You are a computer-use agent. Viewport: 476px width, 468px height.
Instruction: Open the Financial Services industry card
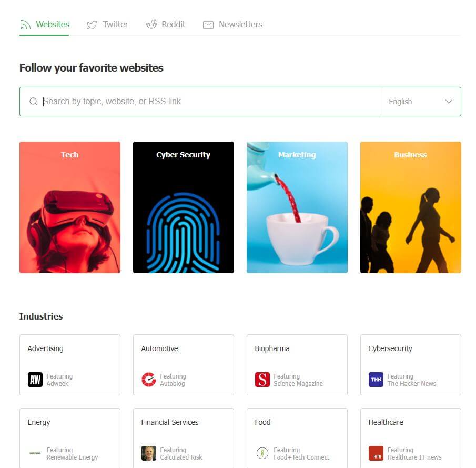[x=184, y=438]
